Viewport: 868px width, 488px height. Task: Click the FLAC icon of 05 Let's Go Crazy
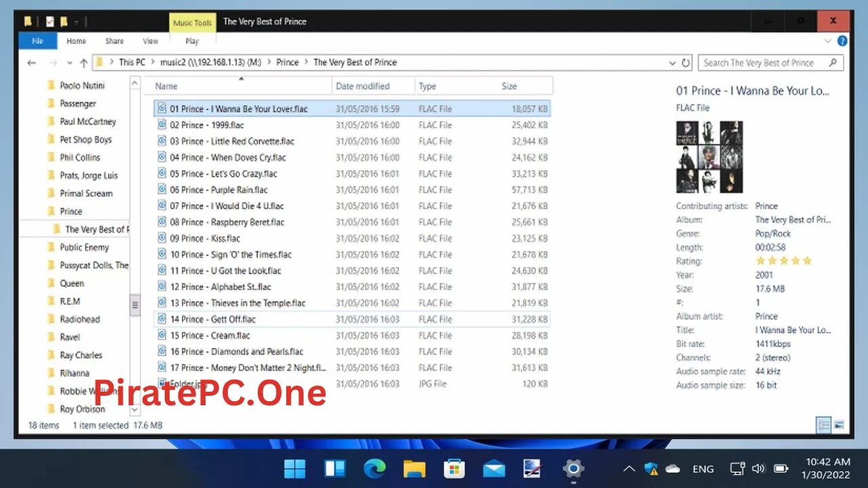(162, 174)
